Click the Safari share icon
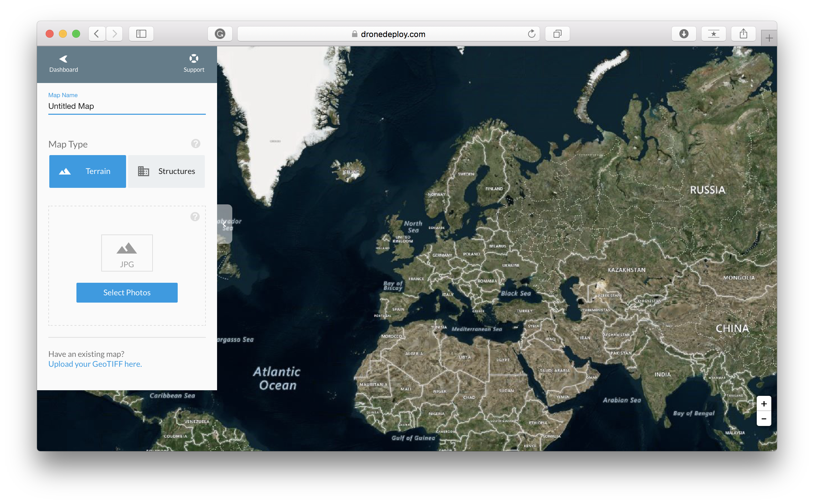Viewport: 814px width, 504px height. click(743, 34)
